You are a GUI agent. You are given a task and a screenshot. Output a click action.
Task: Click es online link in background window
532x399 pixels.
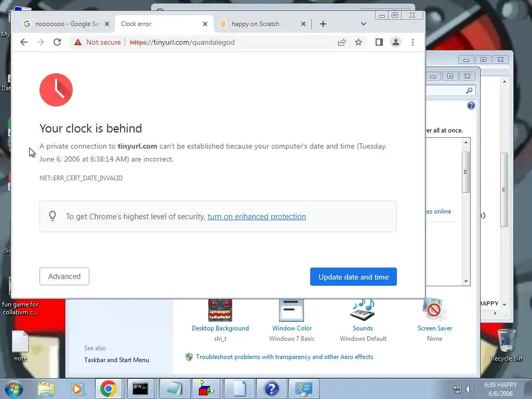click(x=438, y=211)
